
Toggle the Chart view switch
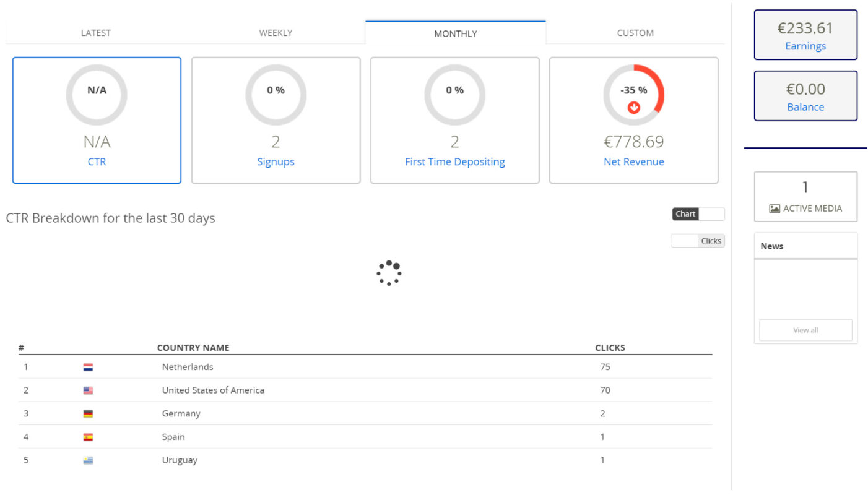(698, 214)
